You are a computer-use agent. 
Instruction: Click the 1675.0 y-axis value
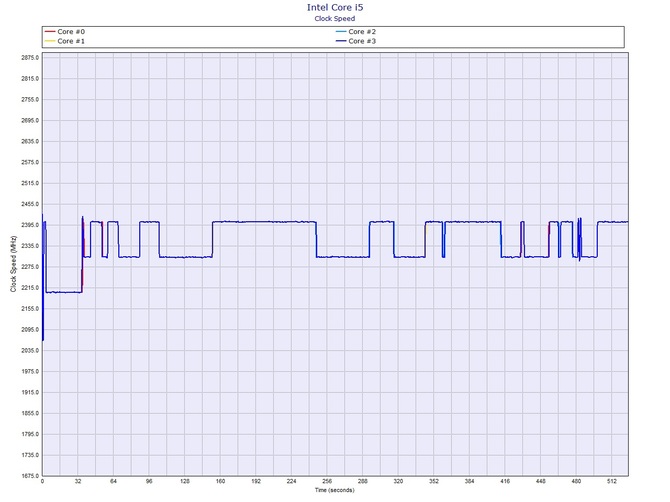coord(30,476)
